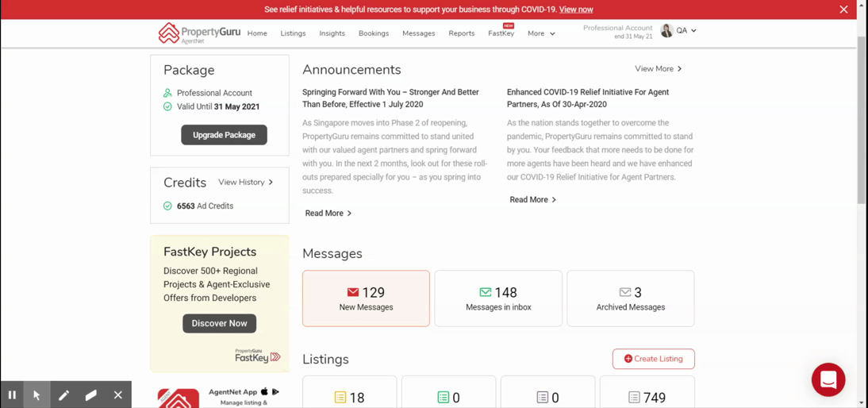Screen dimensions: 868x408
Task: Click the green check beside Ad Credits
Action: point(167,206)
